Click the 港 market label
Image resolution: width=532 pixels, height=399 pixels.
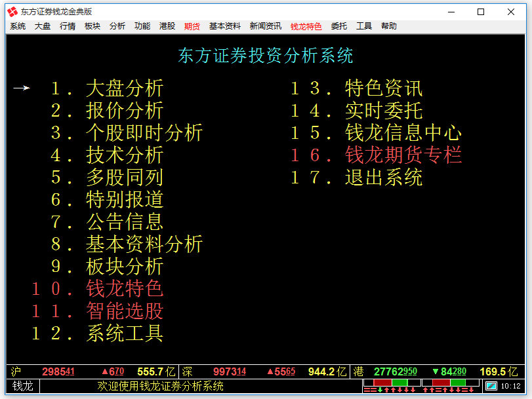tap(358, 372)
